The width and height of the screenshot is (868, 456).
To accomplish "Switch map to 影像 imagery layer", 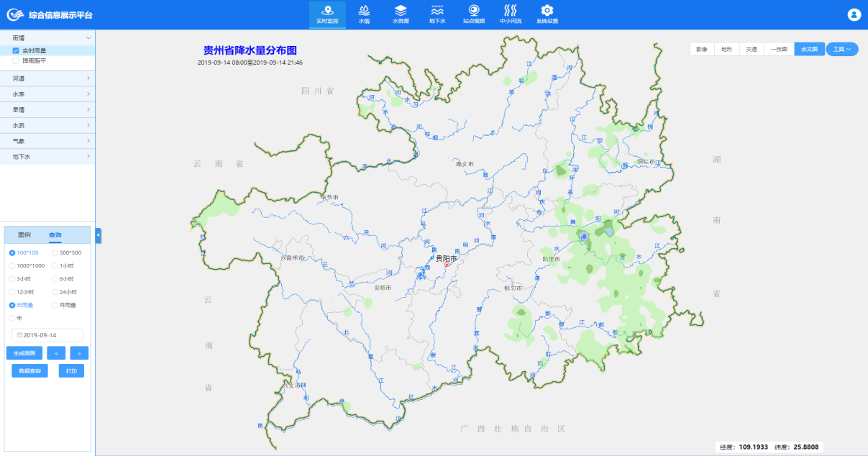I will [702, 49].
